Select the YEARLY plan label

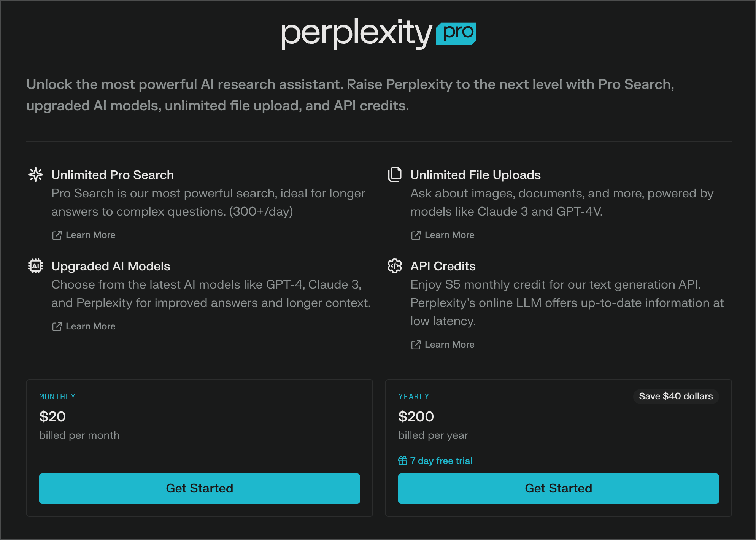[414, 397]
